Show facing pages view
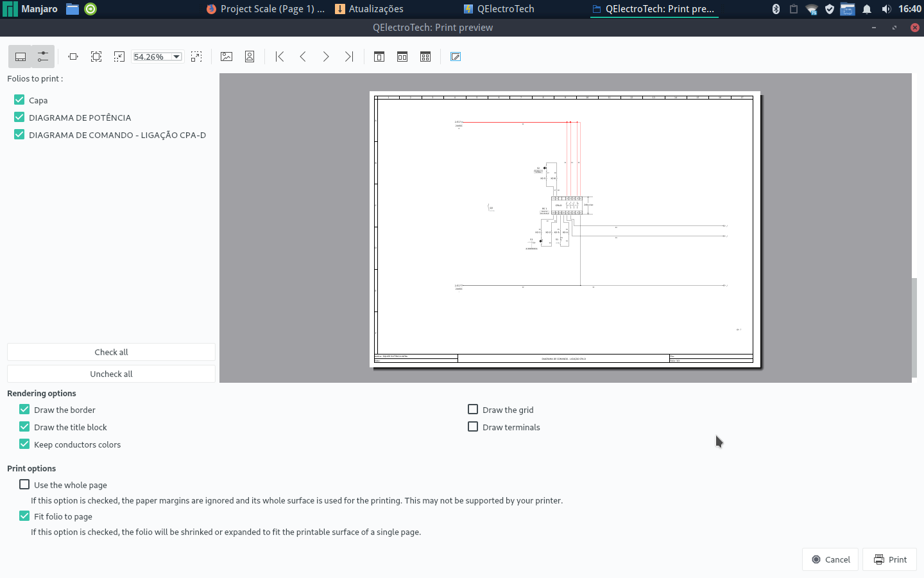Viewport: 924px width, 578px height. [x=402, y=57]
